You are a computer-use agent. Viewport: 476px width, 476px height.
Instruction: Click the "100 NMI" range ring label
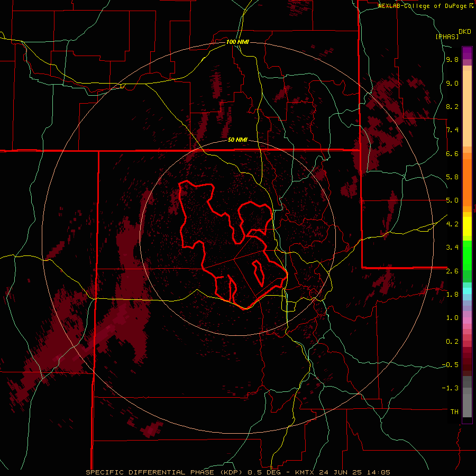coord(237,42)
